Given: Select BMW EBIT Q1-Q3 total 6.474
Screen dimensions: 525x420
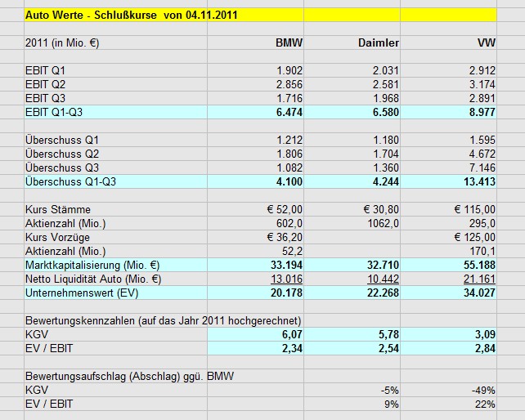Looking at the screenshot, I should click(289, 112).
